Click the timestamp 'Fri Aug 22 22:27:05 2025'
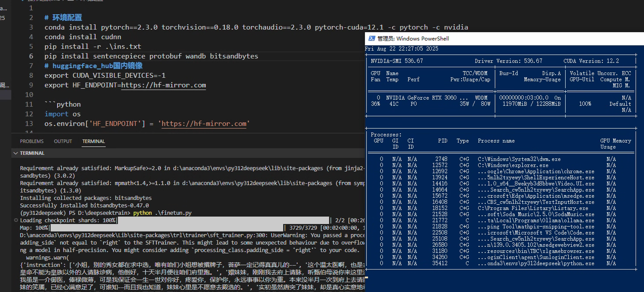Screen dimensions: 644x292 pyautogui.click(x=401, y=49)
